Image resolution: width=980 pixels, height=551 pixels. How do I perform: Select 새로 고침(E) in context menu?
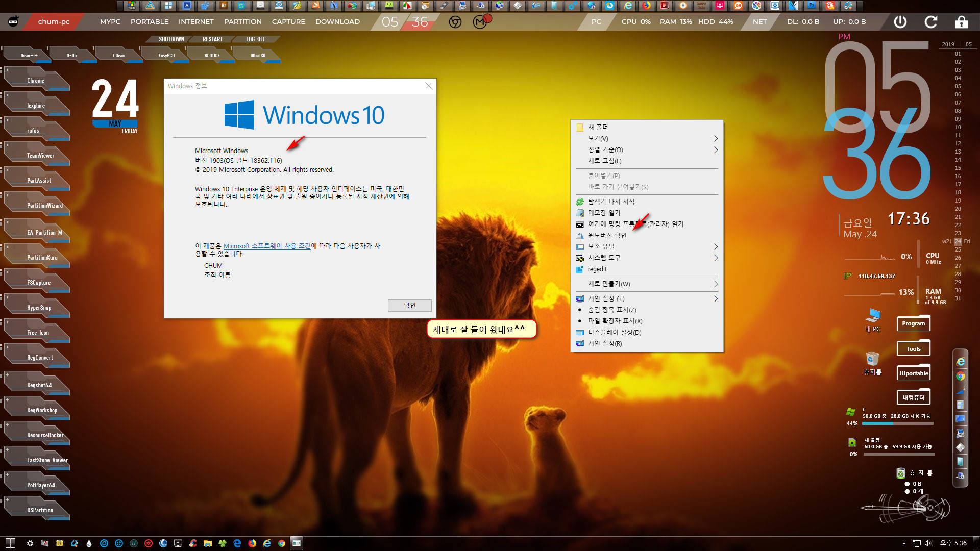(x=647, y=161)
